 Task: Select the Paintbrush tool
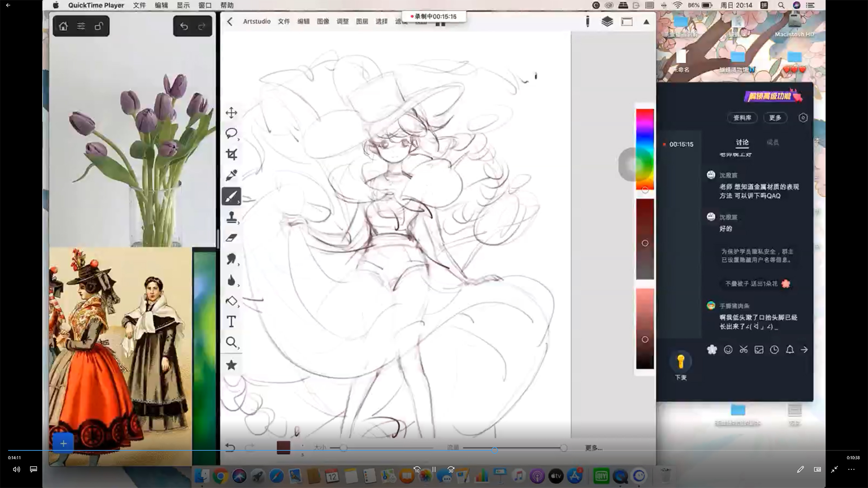pyautogui.click(x=231, y=197)
